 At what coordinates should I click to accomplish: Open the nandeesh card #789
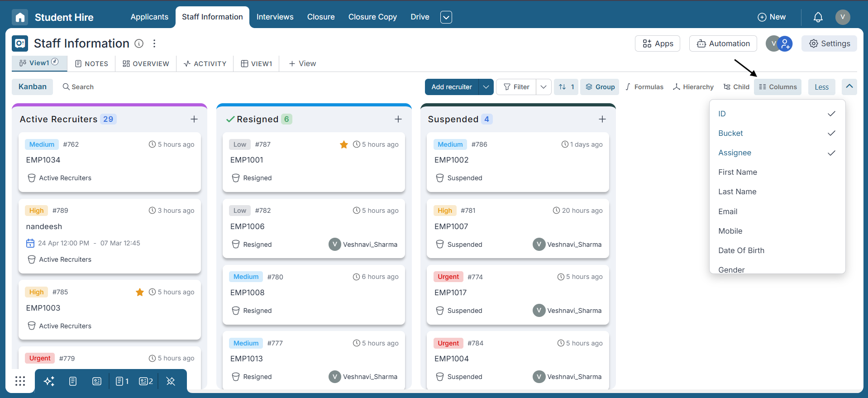(x=110, y=236)
